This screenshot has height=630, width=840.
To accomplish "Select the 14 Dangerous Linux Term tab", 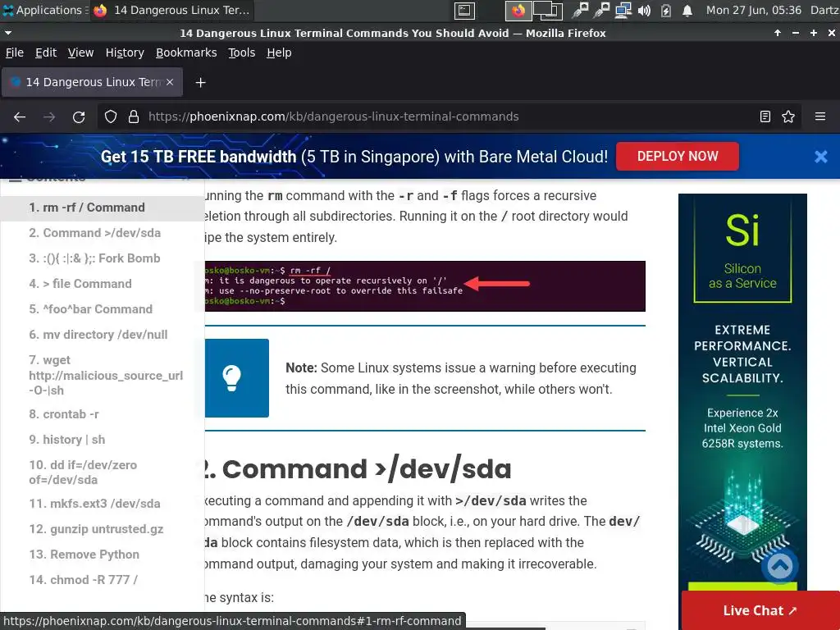I will [92, 82].
